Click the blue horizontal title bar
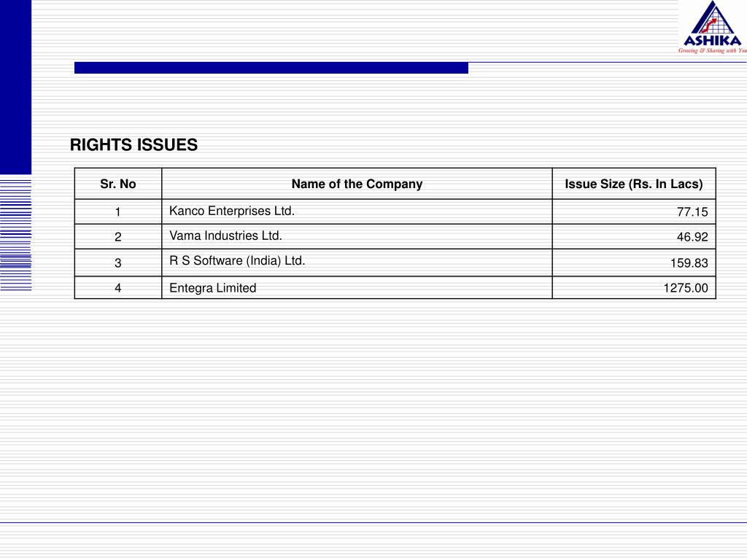The width and height of the screenshot is (747, 560). [x=271, y=68]
